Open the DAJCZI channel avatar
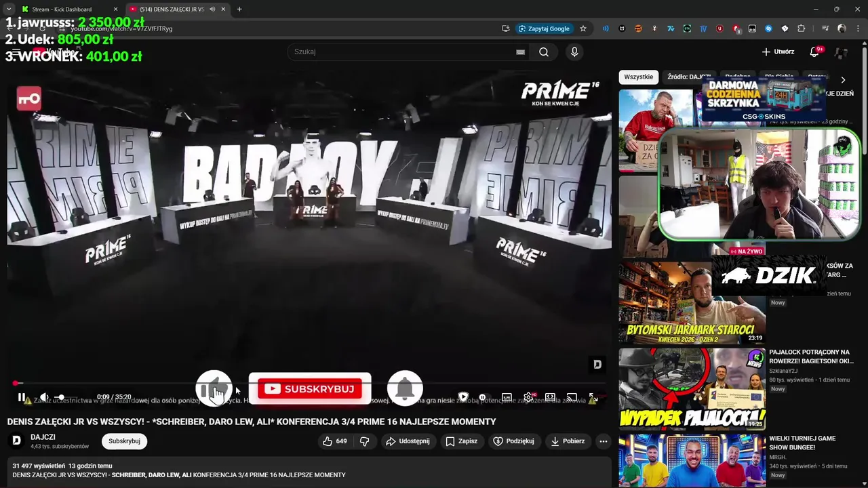The width and height of the screenshot is (868, 488). [16, 441]
